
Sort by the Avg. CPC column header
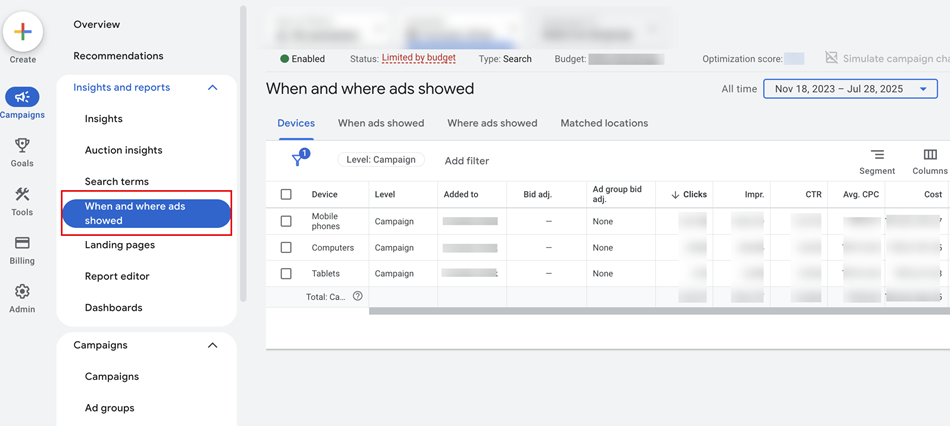click(860, 195)
